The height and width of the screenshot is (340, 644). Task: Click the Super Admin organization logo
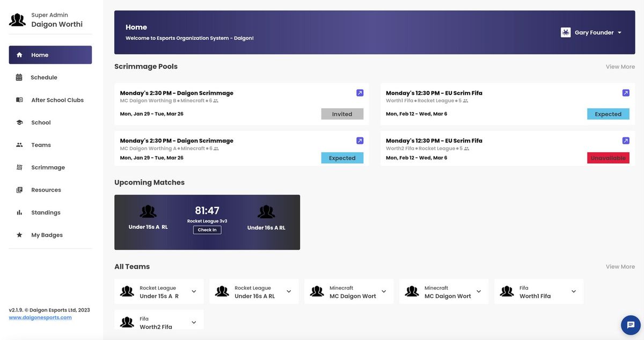point(17,20)
